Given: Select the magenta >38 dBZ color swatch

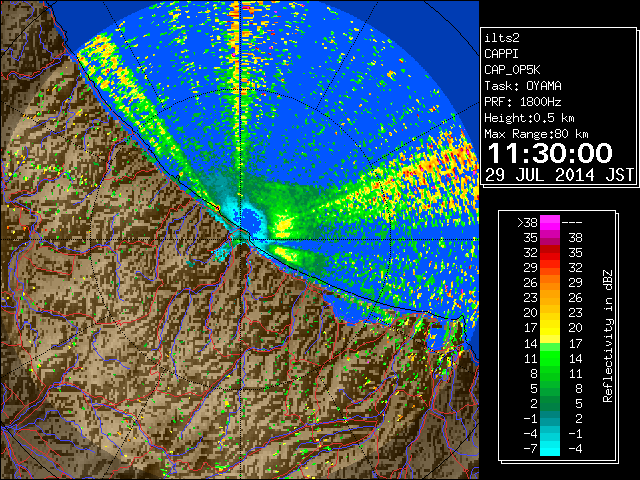Looking at the screenshot, I should [x=550, y=222].
